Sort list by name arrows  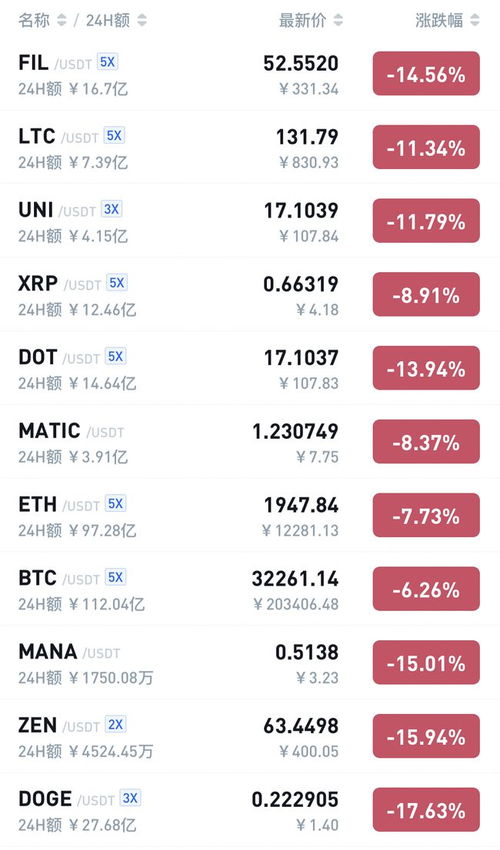(x=62, y=21)
